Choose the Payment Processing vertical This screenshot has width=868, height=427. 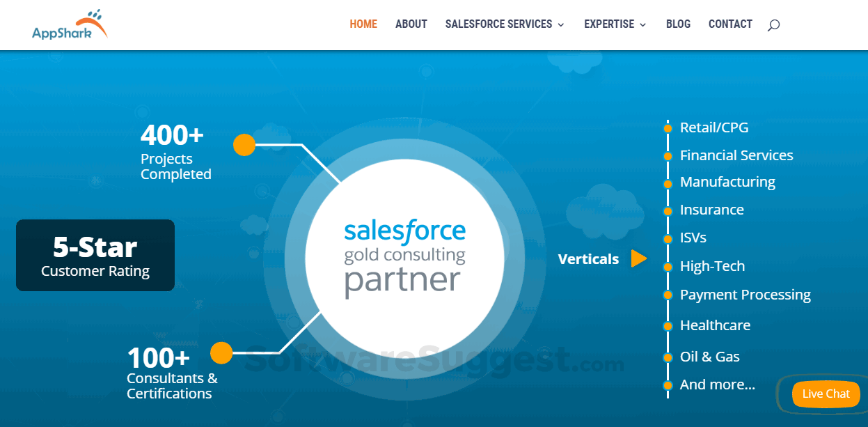[x=745, y=295]
